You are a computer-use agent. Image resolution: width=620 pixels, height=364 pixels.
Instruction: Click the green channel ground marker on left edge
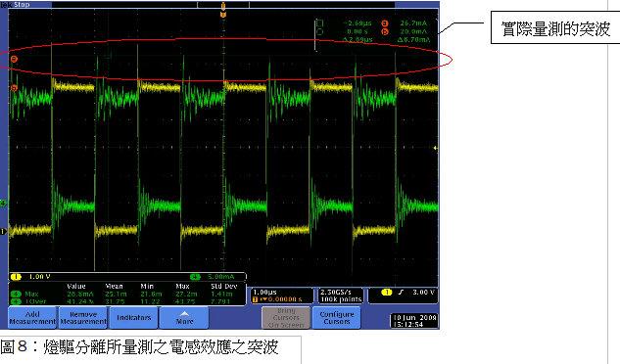pos(3,204)
